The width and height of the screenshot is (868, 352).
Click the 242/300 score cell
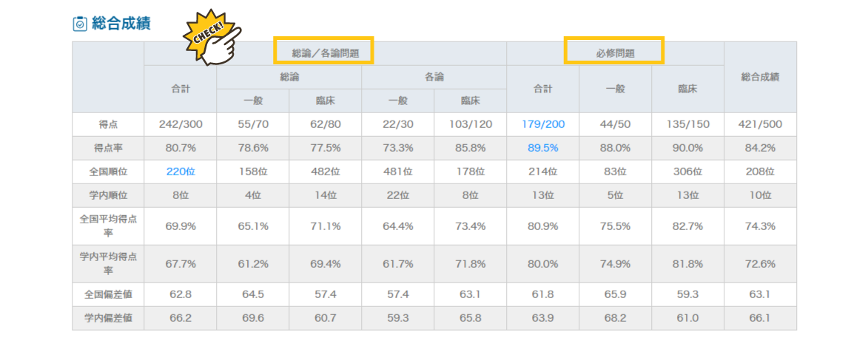click(181, 124)
